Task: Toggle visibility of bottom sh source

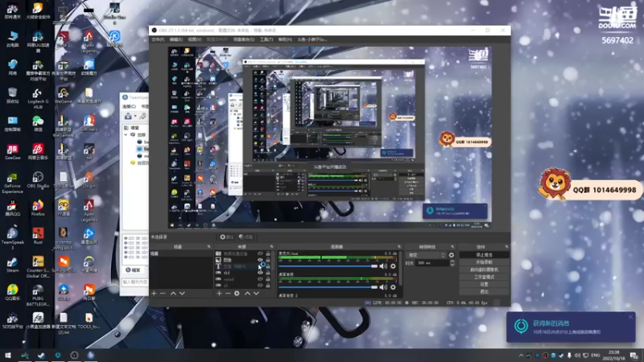Action: pos(260,286)
